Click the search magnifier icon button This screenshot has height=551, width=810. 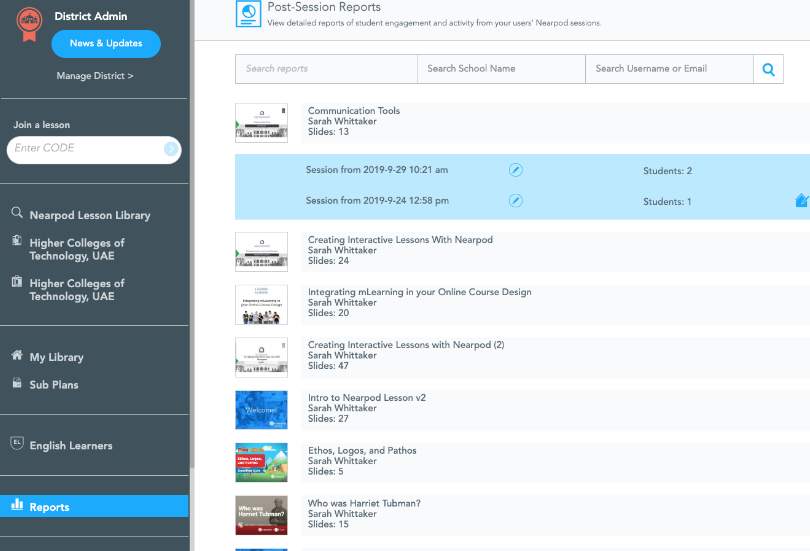tap(768, 69)
